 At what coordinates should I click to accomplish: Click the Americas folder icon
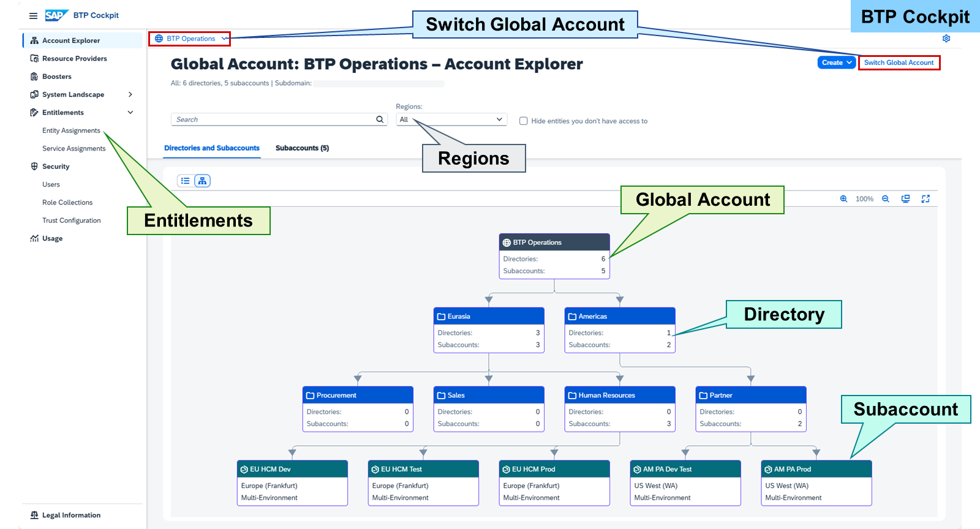[x=572, y=317]
